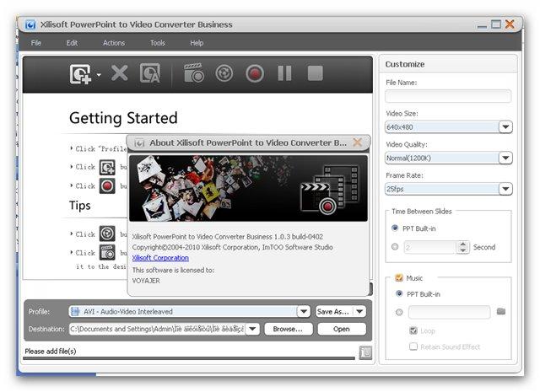
Task: Click the Open button
Action: pos(341,329)
